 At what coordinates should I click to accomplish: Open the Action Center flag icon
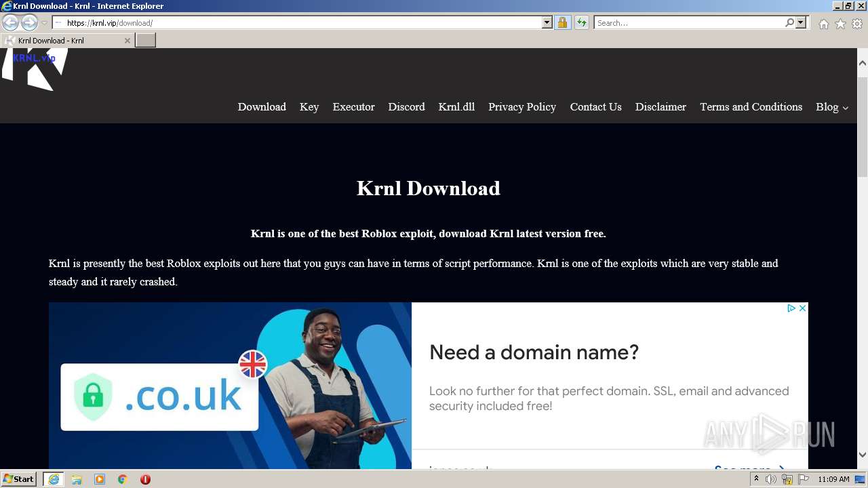804,479
